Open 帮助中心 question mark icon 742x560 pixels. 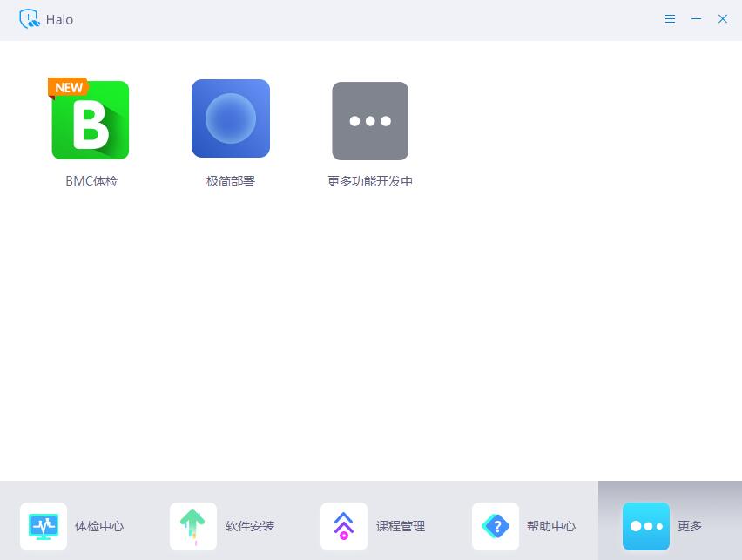pos(496,526)
